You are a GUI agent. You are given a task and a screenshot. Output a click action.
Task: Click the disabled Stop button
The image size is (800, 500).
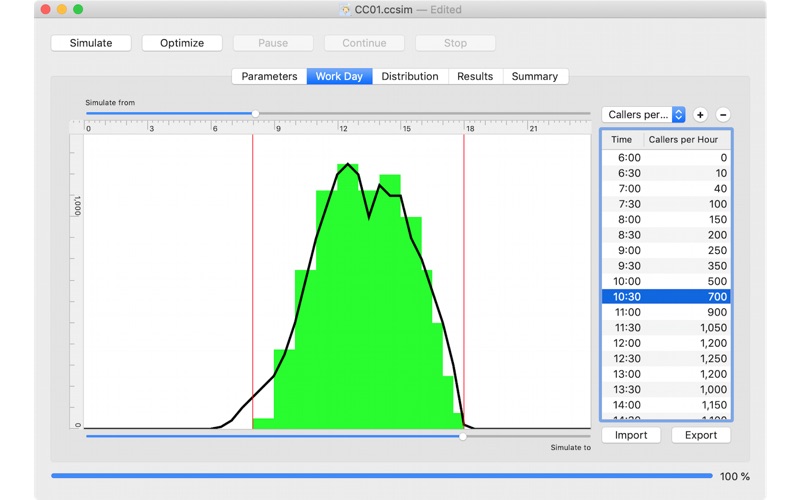(455, 43)
